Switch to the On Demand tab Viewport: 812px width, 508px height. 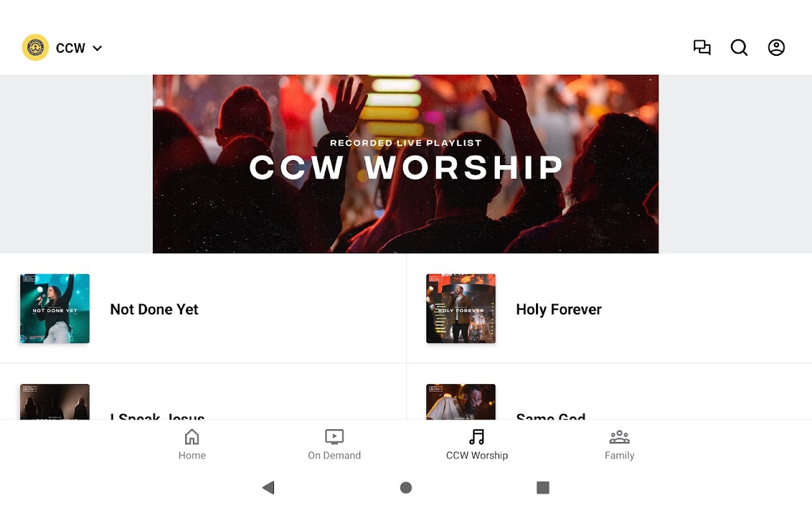(334, 444)
